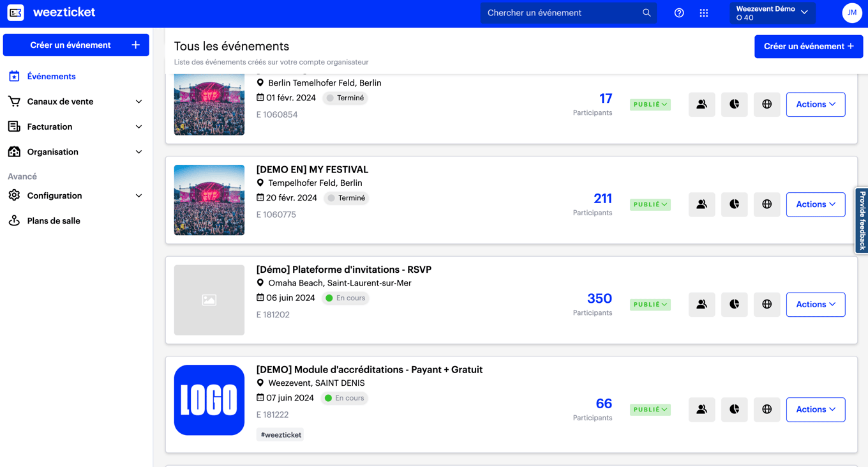Open the JM user avatar
This screenshot has width=868, height=467.
tap(851, 13)
